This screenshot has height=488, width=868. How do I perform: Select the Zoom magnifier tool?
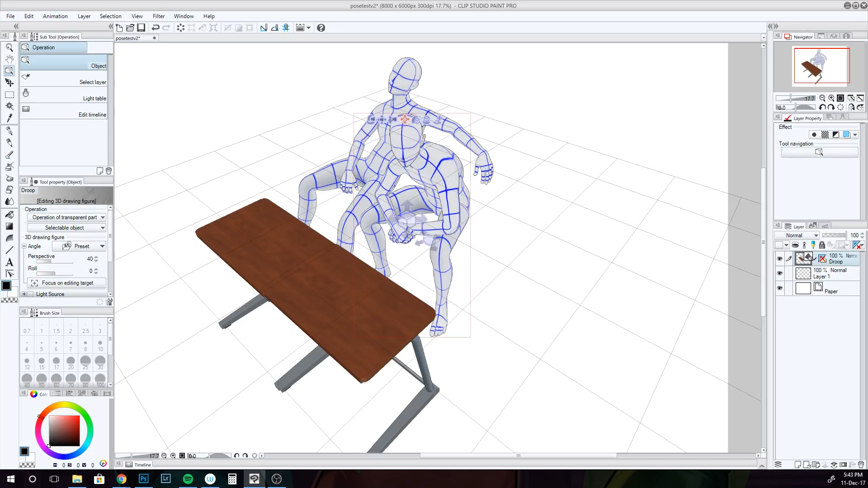[x=9, y=47]
